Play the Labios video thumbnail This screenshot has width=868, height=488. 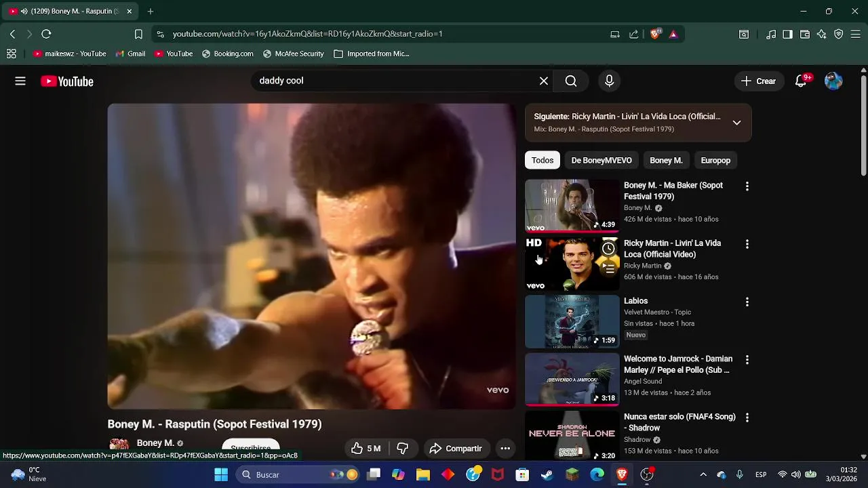coord(572,321)
